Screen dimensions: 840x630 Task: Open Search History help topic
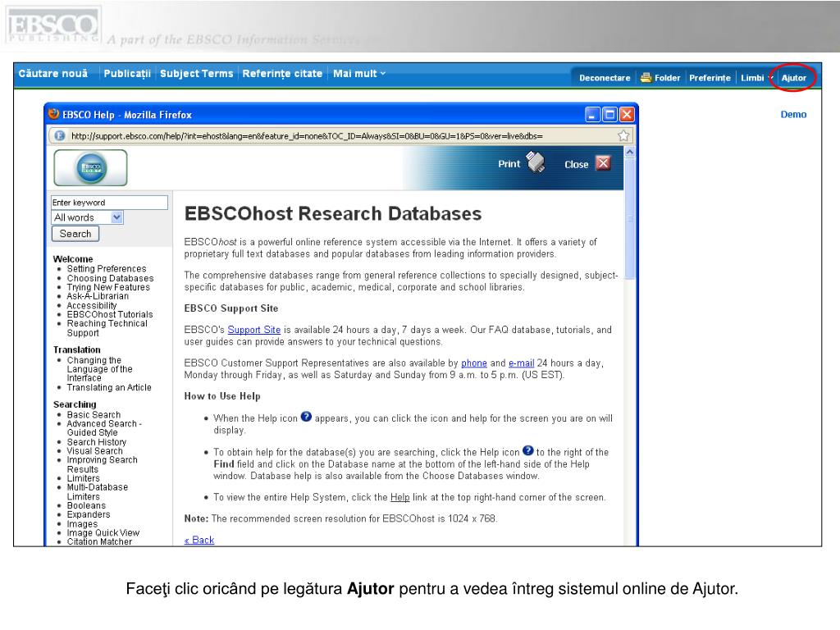(97, 442)
